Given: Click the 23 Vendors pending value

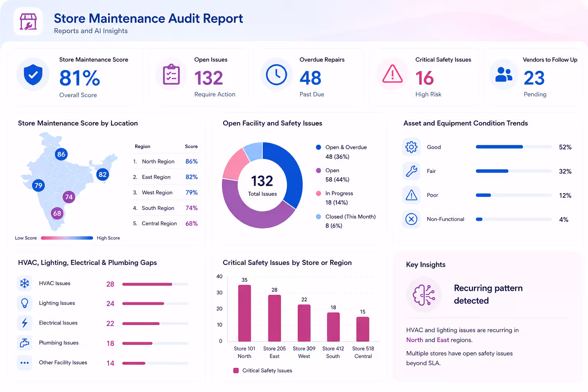Looking at the screenshot, I should click(x=534, y=78).
